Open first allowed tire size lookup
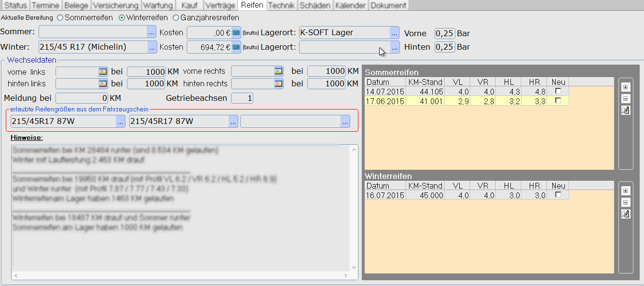 [x=121, y=122]
